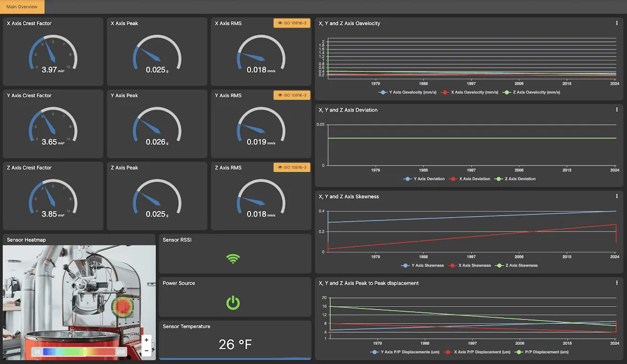Click the Sensor RSSI wifi icon
The width and height of the screenshot is (627, 364).
233,258
